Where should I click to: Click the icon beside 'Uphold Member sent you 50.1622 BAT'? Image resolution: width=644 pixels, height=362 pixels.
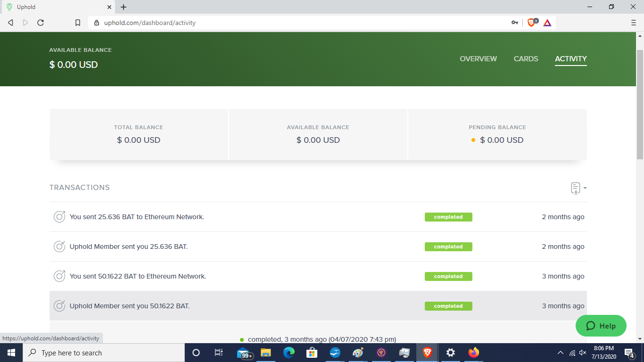(59, 306)
